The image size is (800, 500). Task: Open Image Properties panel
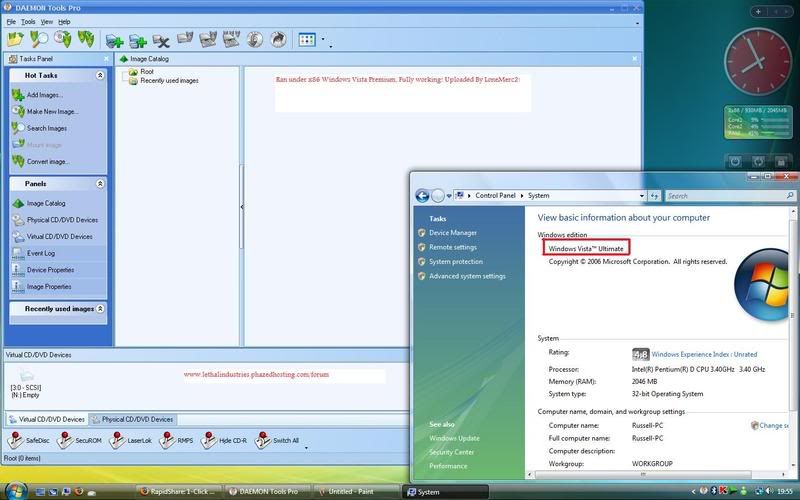(x=42, y=287)
